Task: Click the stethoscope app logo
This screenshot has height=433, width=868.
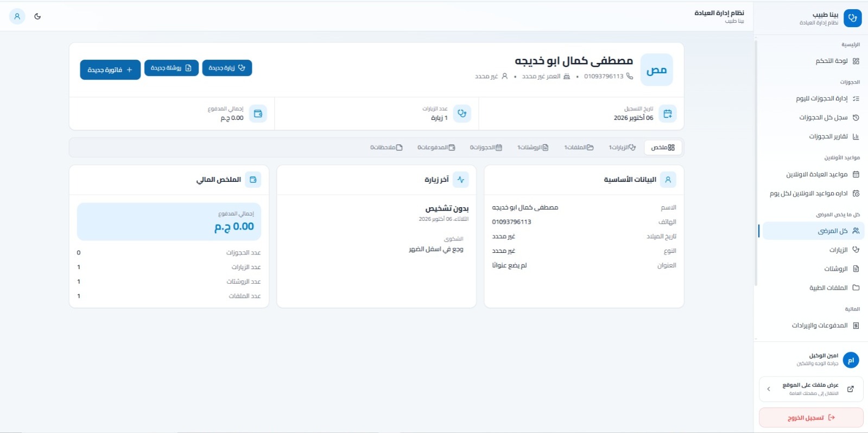Action: [852, 18]
